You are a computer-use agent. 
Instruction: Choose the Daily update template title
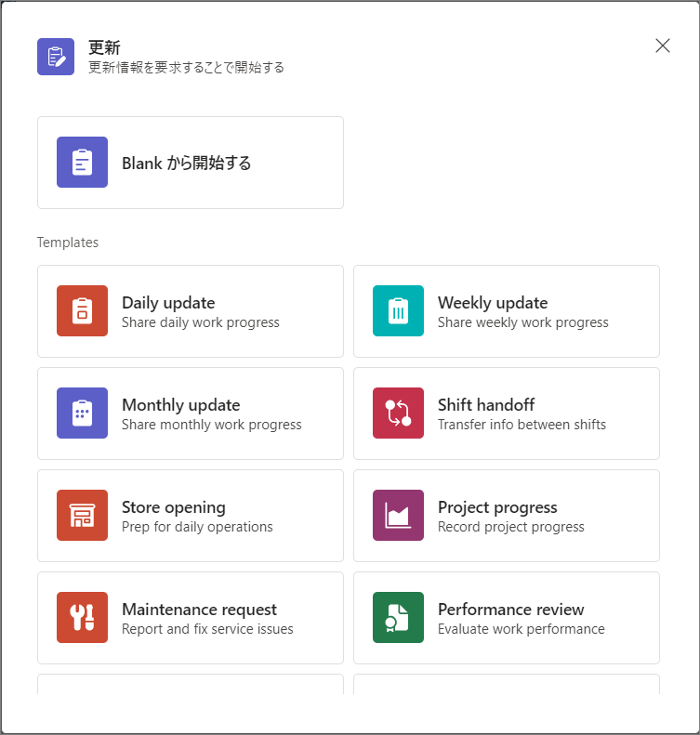(x=168, y=303)
